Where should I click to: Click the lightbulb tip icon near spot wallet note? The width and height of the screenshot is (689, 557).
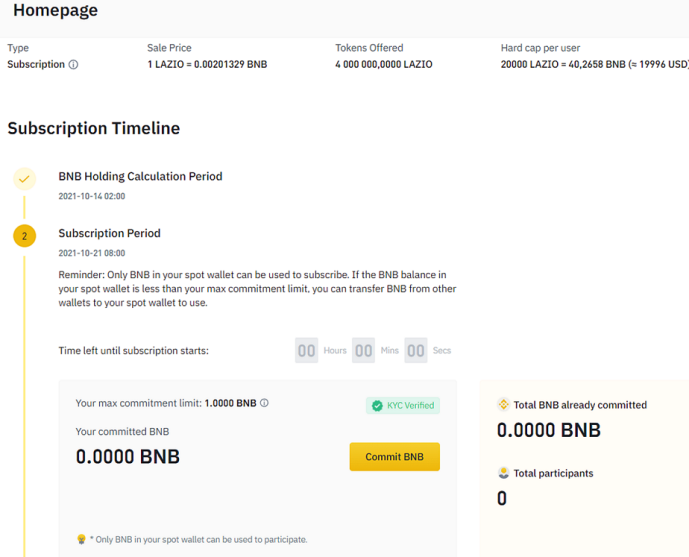(x=81, y=539)
